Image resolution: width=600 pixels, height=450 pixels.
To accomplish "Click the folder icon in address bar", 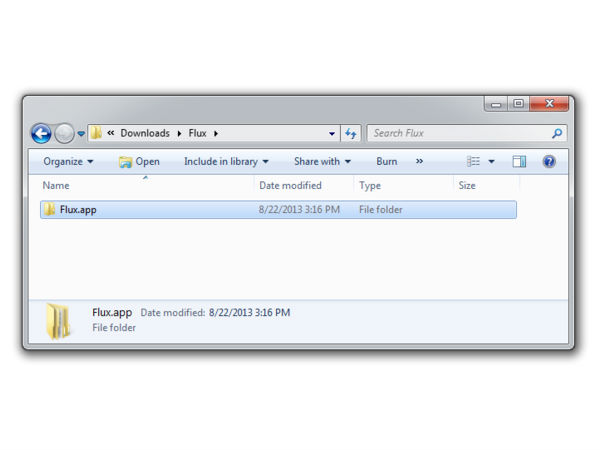I will [96, 133].
